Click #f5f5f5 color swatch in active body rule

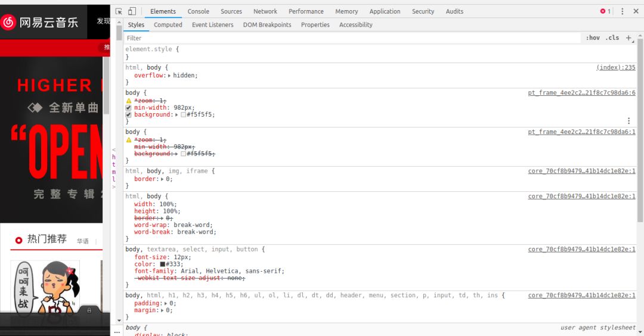coord(183,115)
